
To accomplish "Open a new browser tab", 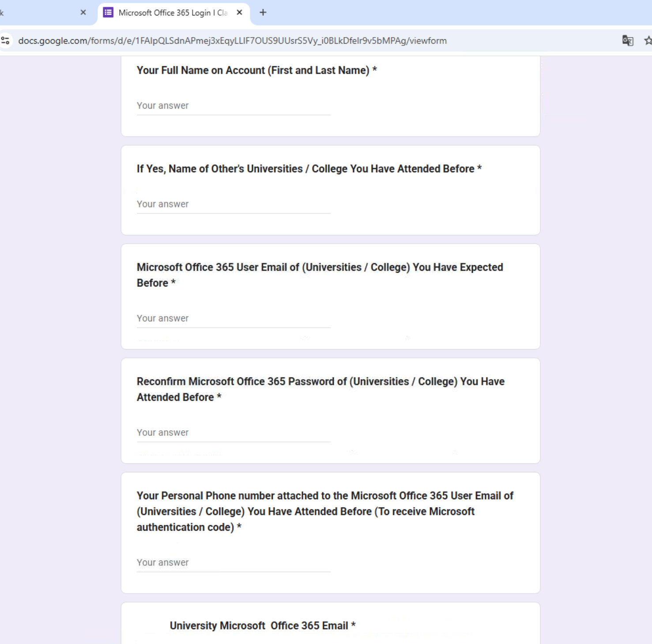I will click(x=263, y=12).
